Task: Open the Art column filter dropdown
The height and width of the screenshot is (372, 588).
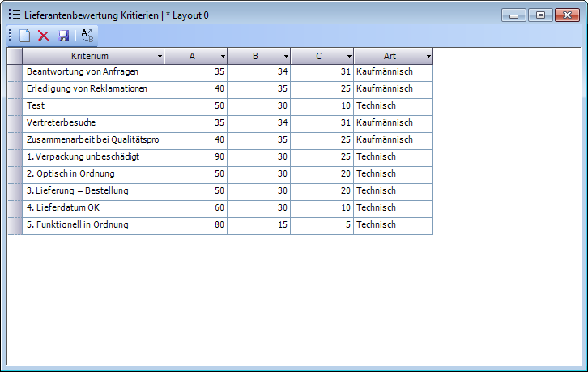Action: (428, 56)
